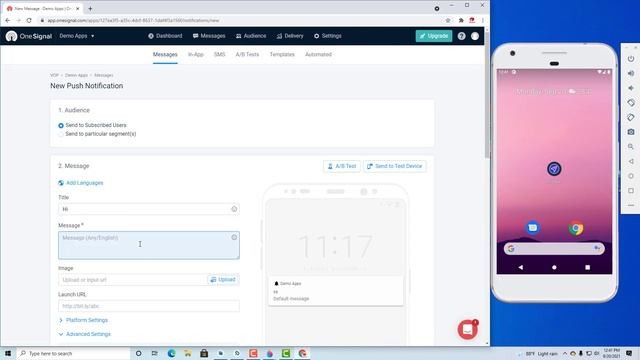This screenshot has width=640, height=360.
Task: Open emoji picker in Message field
Action: 234,237
